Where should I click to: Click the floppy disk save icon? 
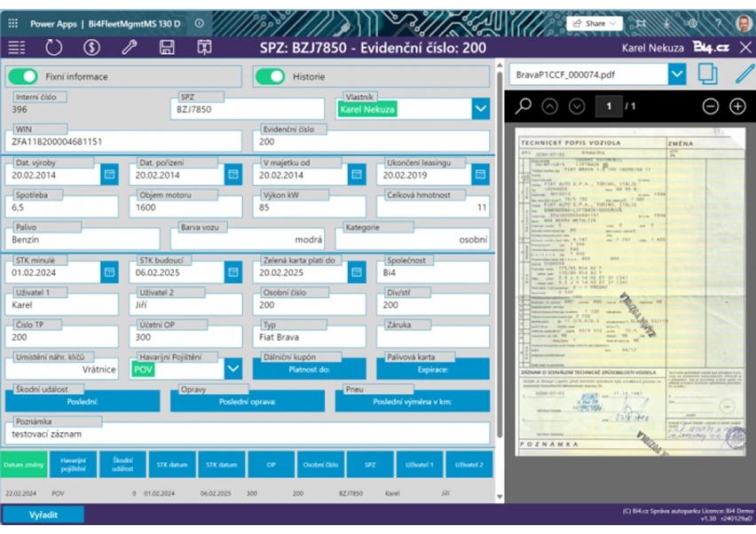point(166,48)
